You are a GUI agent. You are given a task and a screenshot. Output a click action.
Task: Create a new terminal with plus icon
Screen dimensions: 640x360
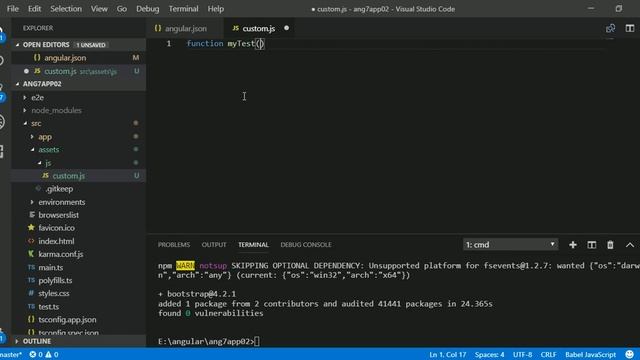pyautogui.click(x=573, y=245)
